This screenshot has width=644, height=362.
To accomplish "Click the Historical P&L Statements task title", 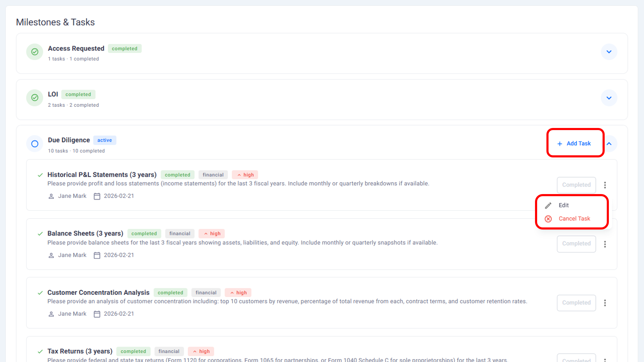I will 102,175.
